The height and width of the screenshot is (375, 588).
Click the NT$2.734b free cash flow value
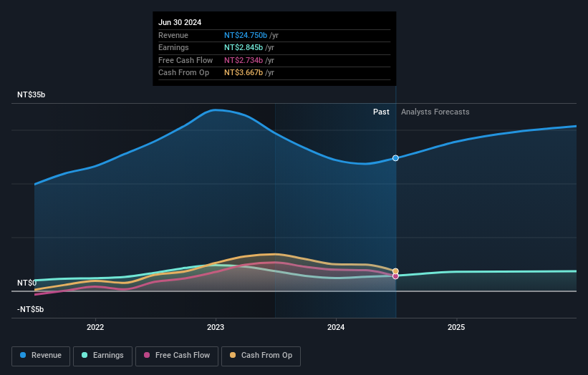coord(244,60)
